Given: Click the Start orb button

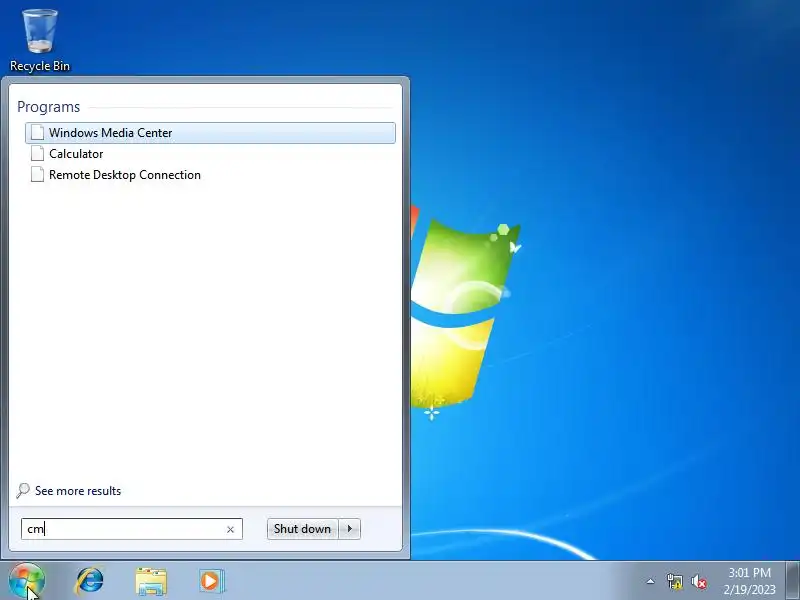Looking at the screenshot, I should pos(27,582).
